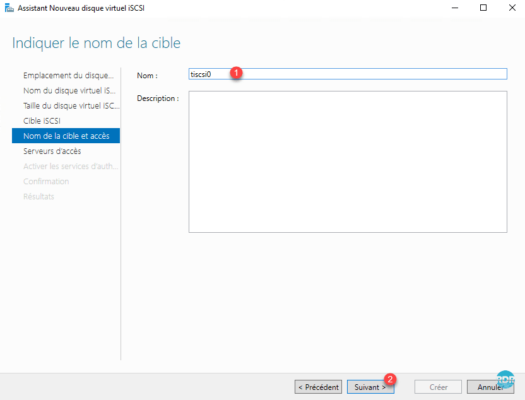Select the Confirmation step
This screenshot has height=400, width=525.
(x=46, y=181)
